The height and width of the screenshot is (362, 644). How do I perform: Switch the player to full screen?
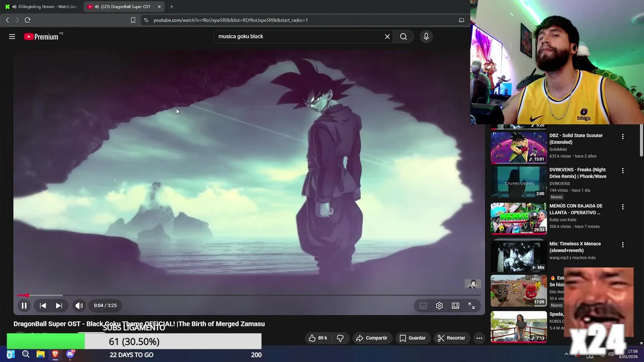tap(471, 306)
